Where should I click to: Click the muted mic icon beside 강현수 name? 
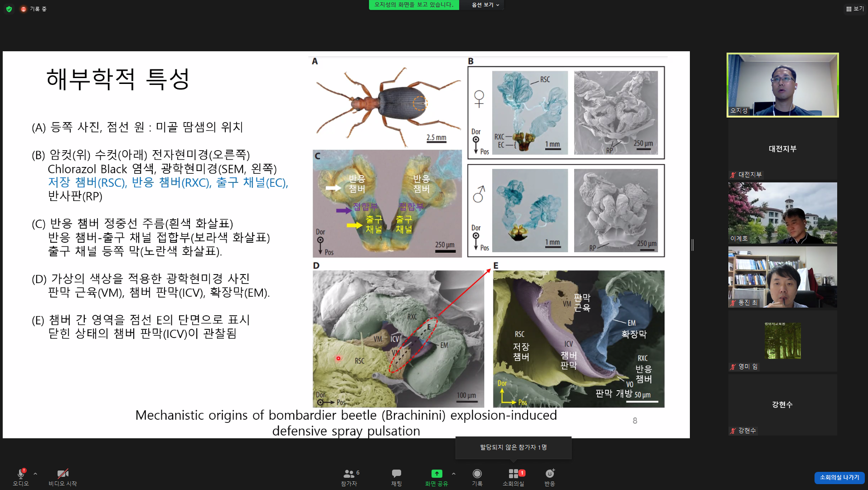tap(733, 431)
